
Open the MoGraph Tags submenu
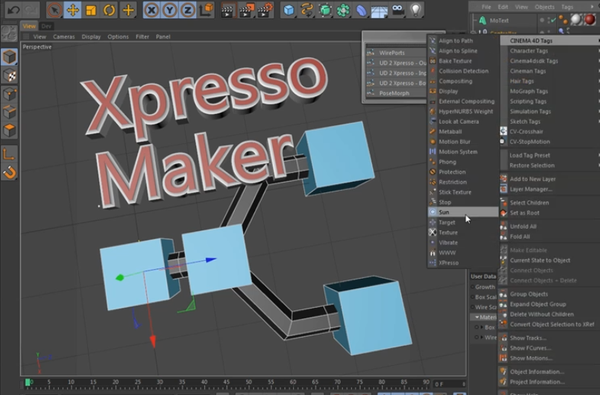550,91
